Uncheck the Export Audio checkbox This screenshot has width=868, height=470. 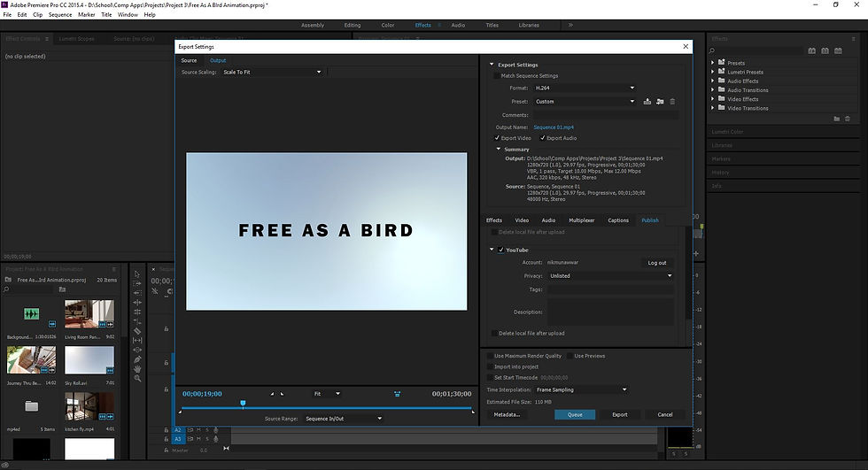pyautogui.click(x=542, y=138)
